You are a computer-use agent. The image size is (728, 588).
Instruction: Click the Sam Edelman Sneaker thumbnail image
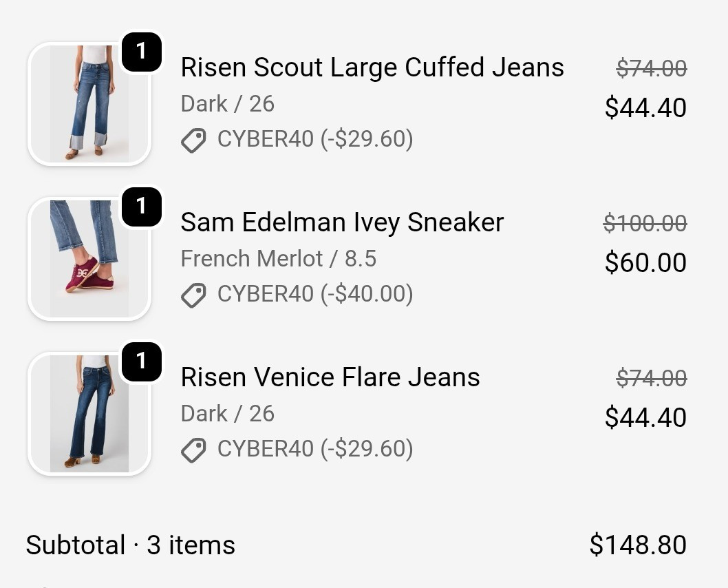coord(89,259)
